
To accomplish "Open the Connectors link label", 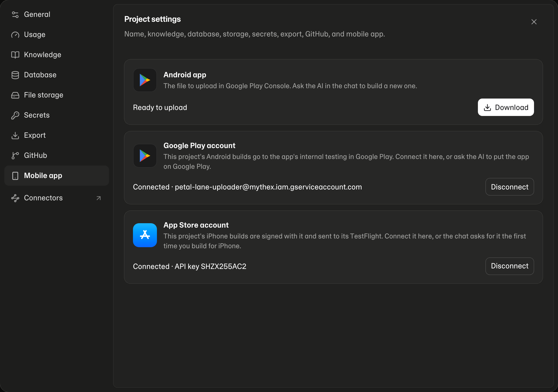I will pyautogui.click(x=43, y=198).
